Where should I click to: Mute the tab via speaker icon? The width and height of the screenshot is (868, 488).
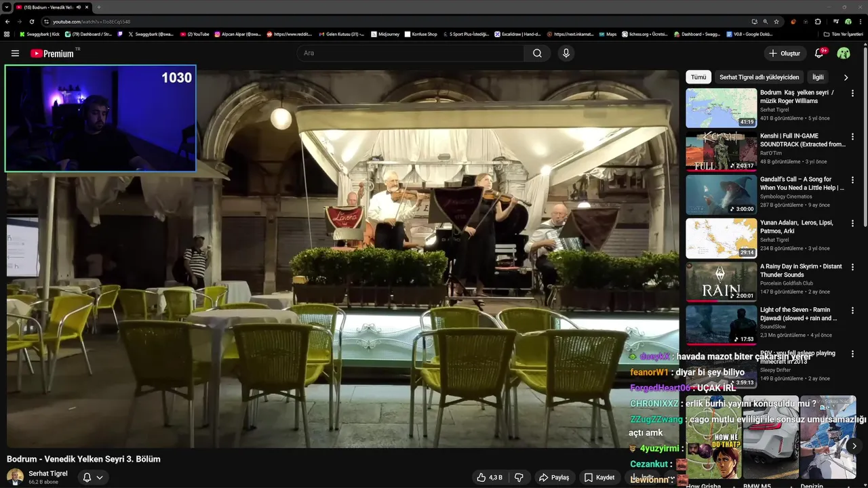coord(78,7)
